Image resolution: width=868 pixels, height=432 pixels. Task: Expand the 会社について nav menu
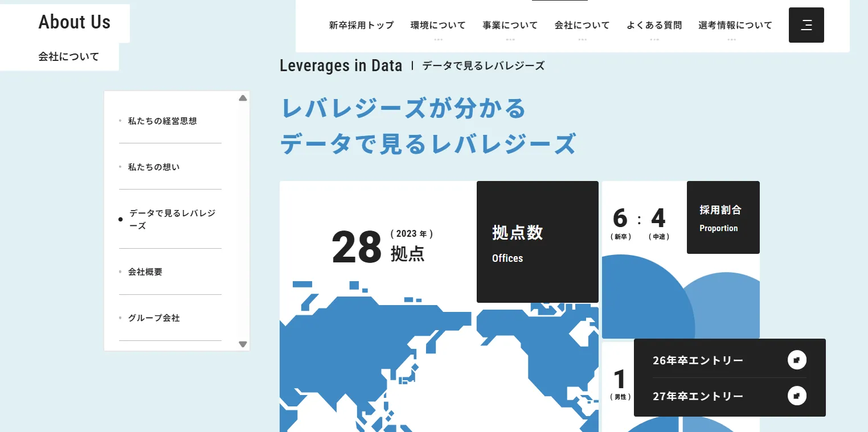[x=582, y=25]
